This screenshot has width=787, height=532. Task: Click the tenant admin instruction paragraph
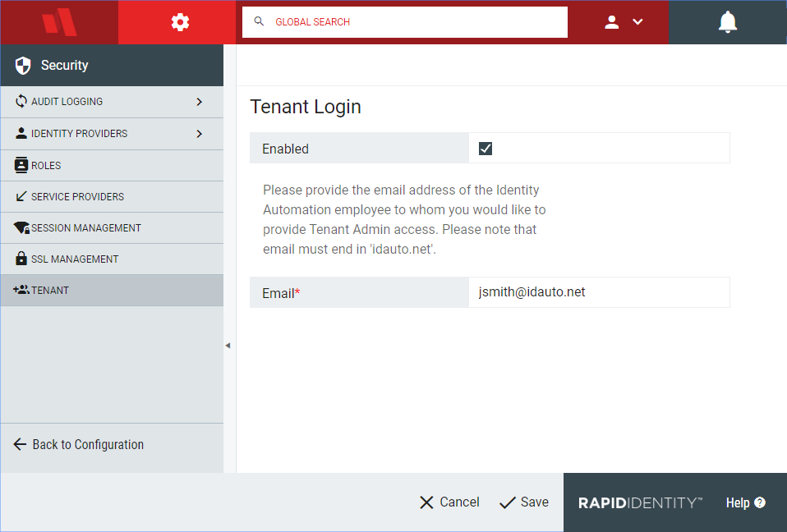404,220
